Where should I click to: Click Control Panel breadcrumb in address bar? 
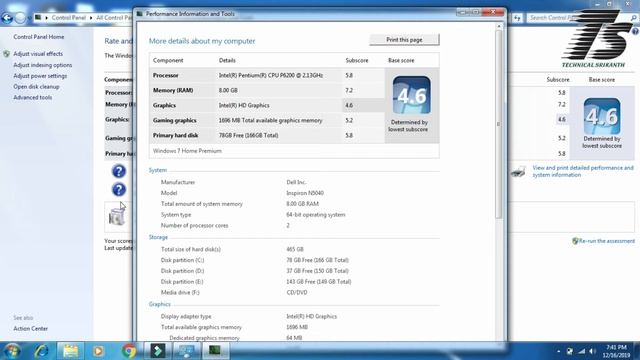pyautogui.click(x=69, y=18)
